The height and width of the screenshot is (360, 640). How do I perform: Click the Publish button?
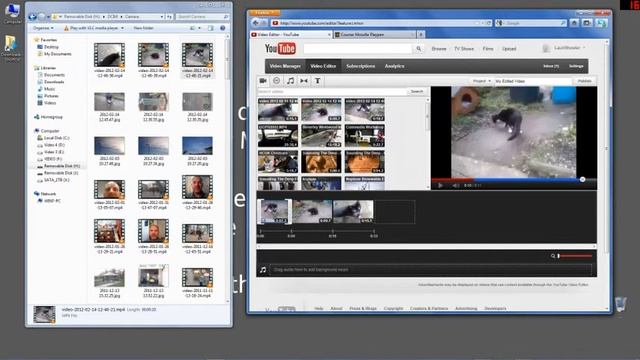584,81
